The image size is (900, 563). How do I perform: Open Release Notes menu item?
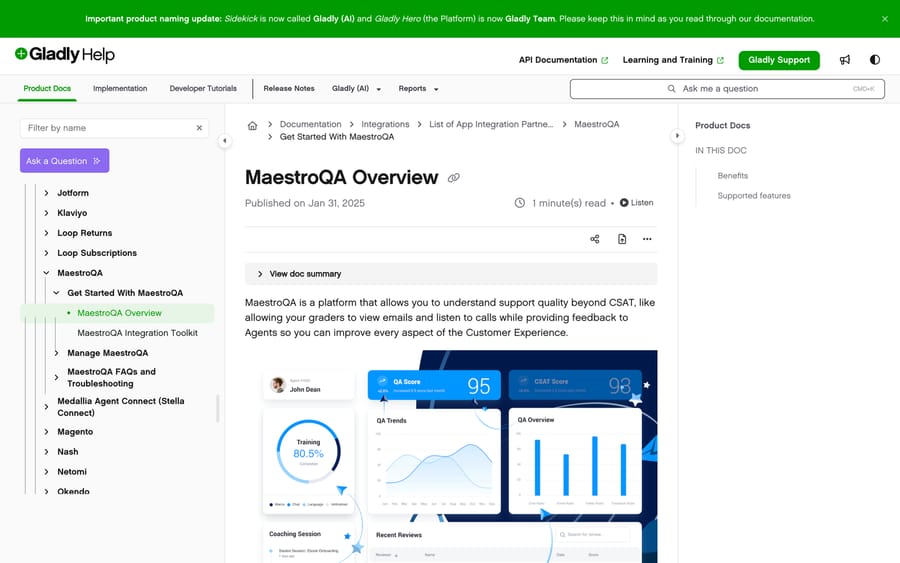click(x=289, y=88)
